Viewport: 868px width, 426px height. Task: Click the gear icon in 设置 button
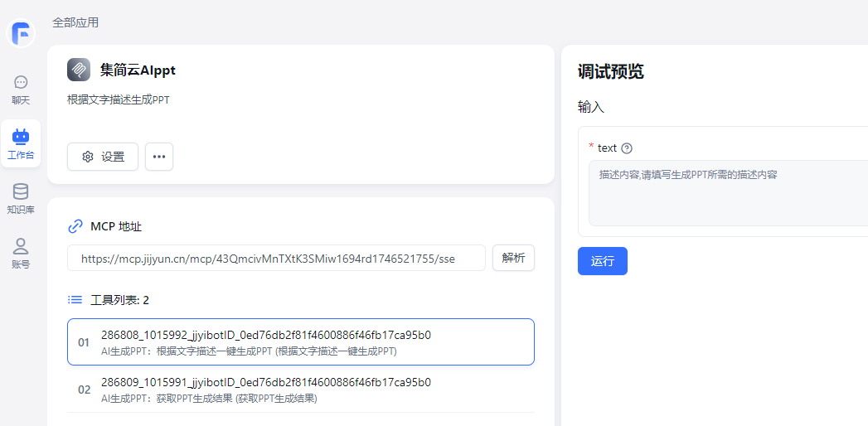(88, 157)
